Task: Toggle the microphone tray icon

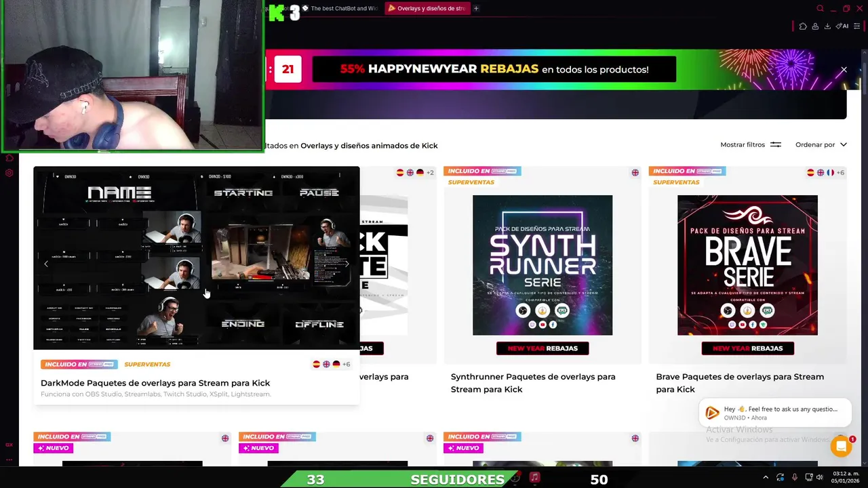Action: coord(794,478)
